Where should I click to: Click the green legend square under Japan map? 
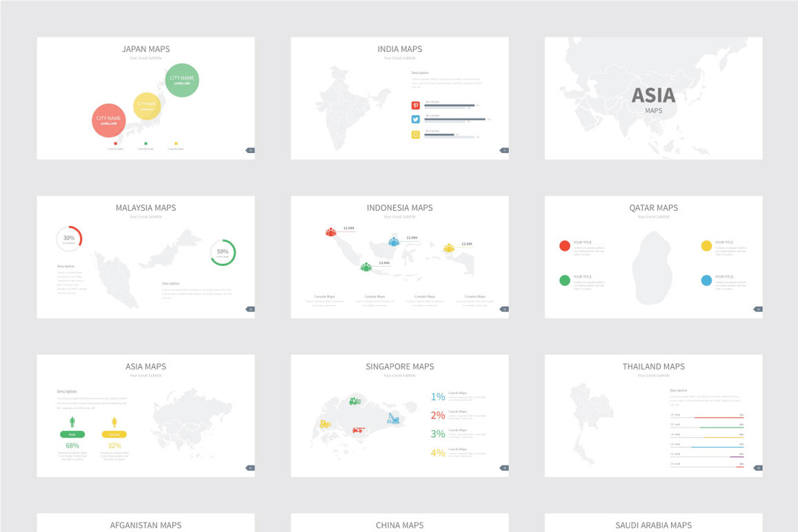point(146,143)
